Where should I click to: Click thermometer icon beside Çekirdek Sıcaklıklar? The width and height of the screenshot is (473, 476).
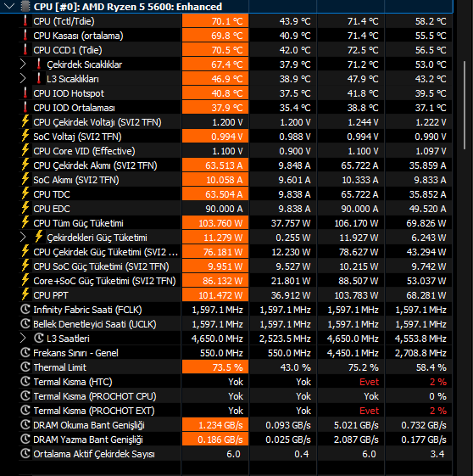click(38, 64)
